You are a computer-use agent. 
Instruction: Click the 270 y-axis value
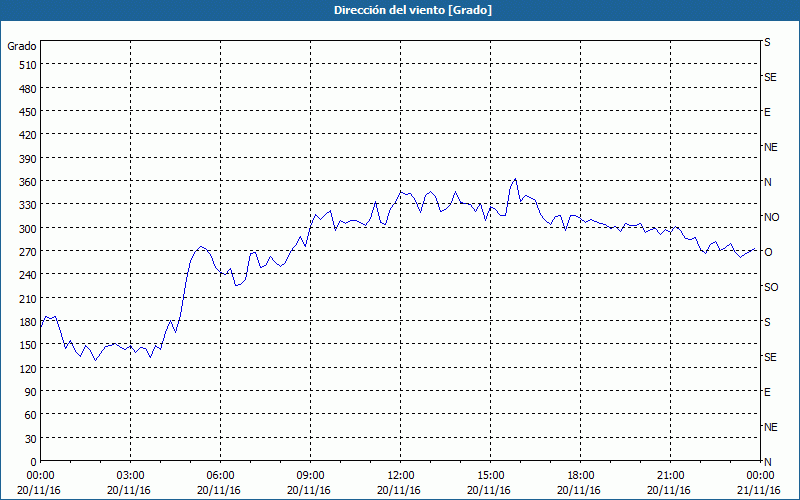[x=28, y=252]
